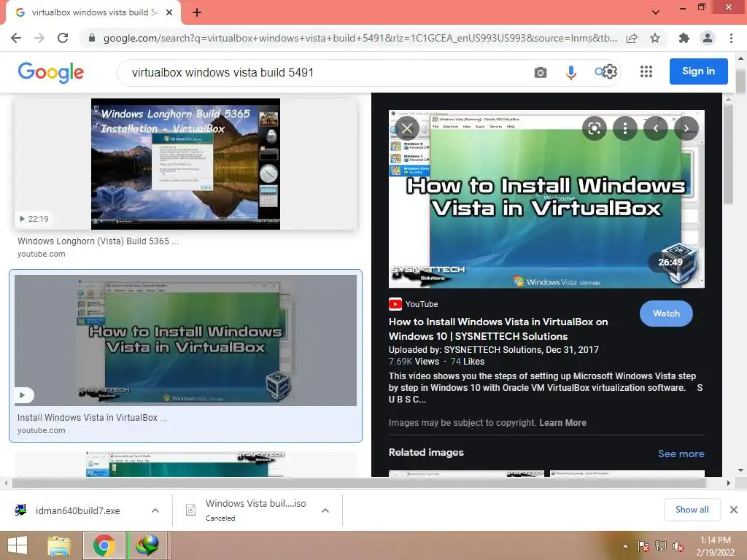Click the browser forward arrow
747x560 pixels.
coord(39,38)
